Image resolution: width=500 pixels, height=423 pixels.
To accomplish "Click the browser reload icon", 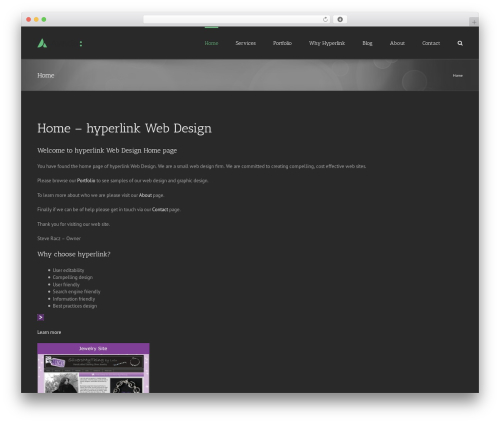I will pyautogui.click(x=325, y=19).
